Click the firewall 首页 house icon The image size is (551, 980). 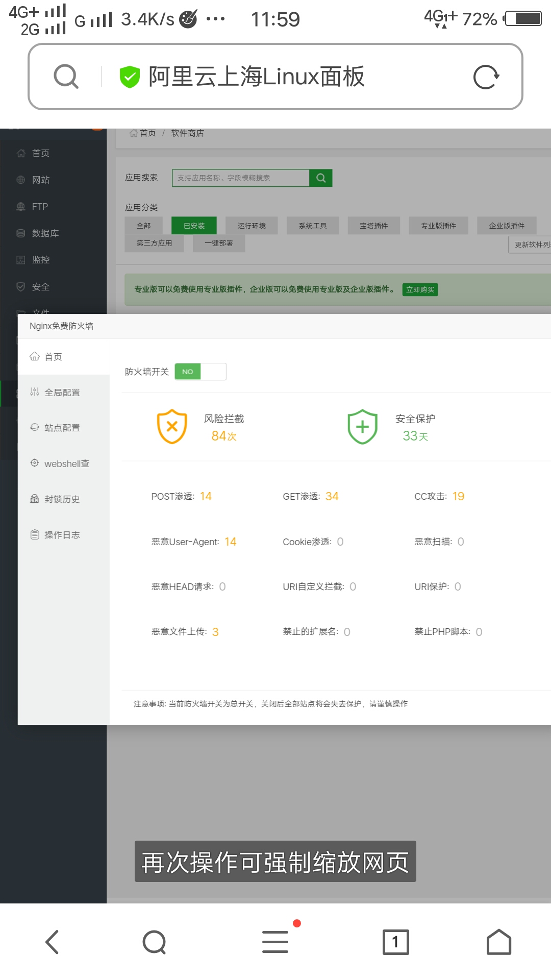click(x=35, y=356)
